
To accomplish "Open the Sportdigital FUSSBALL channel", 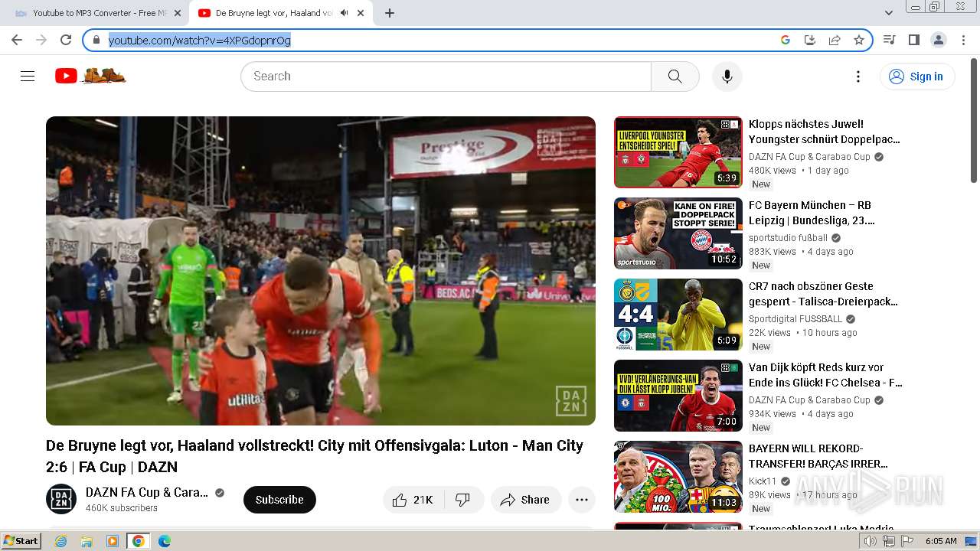I will [795, 319].
